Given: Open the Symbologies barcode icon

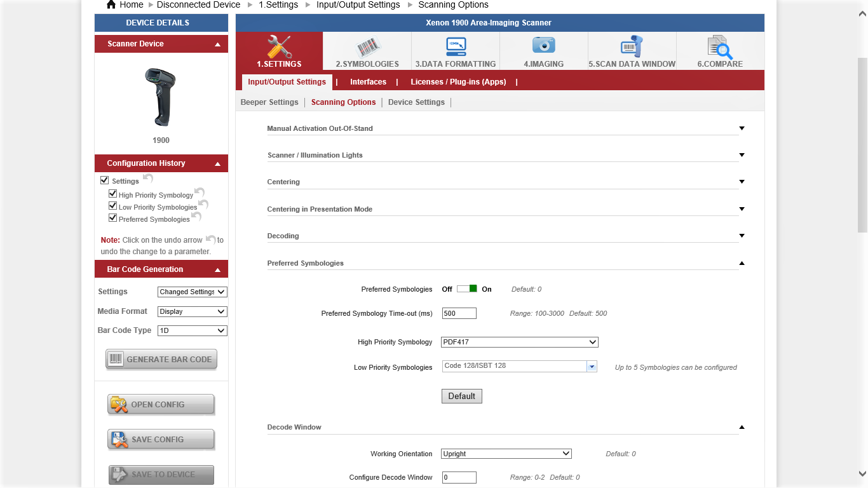Looking at the screenshot, I should click(x=367, y=48).
